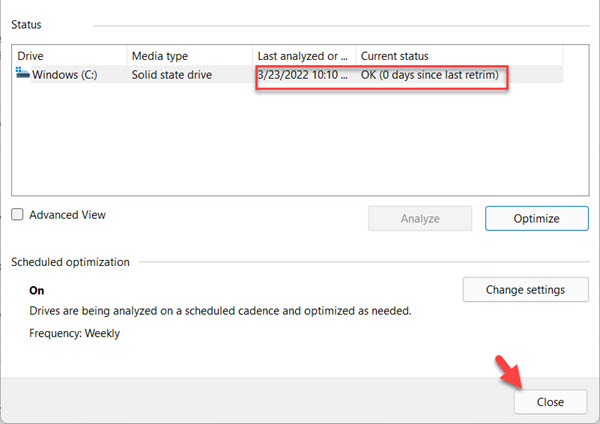Click the Scheduled optimization section heading

click(x=70, y=262)
